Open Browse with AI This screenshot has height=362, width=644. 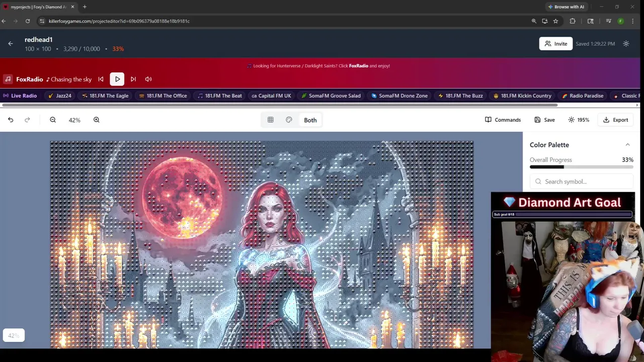pos(566,7)
